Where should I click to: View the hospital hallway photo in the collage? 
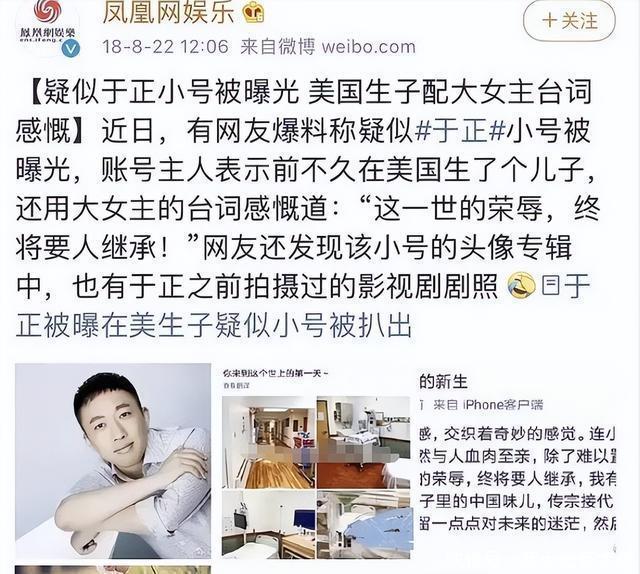point(269,442)
